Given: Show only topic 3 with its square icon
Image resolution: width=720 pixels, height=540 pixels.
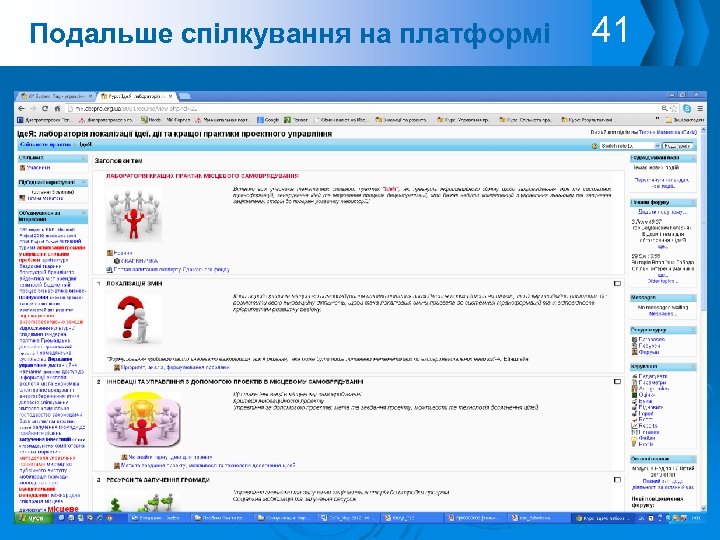Looking at the screenshot, I should [617, 480].
